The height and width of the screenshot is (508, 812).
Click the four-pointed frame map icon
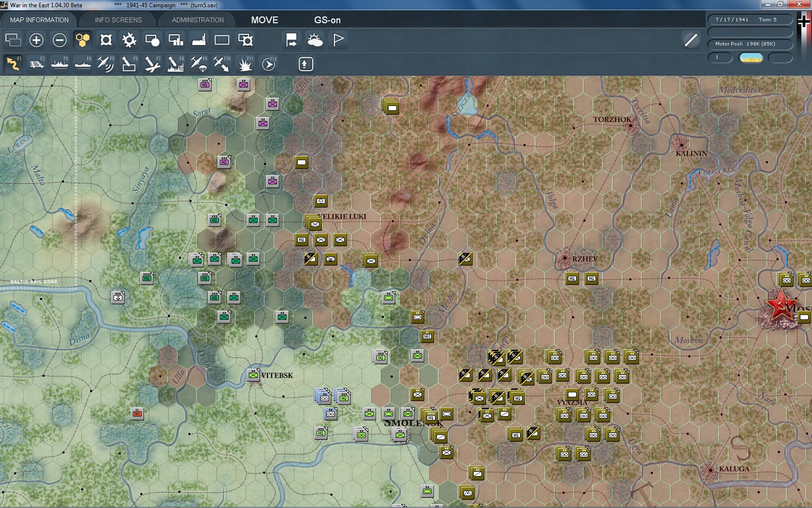tap(106, 40)
